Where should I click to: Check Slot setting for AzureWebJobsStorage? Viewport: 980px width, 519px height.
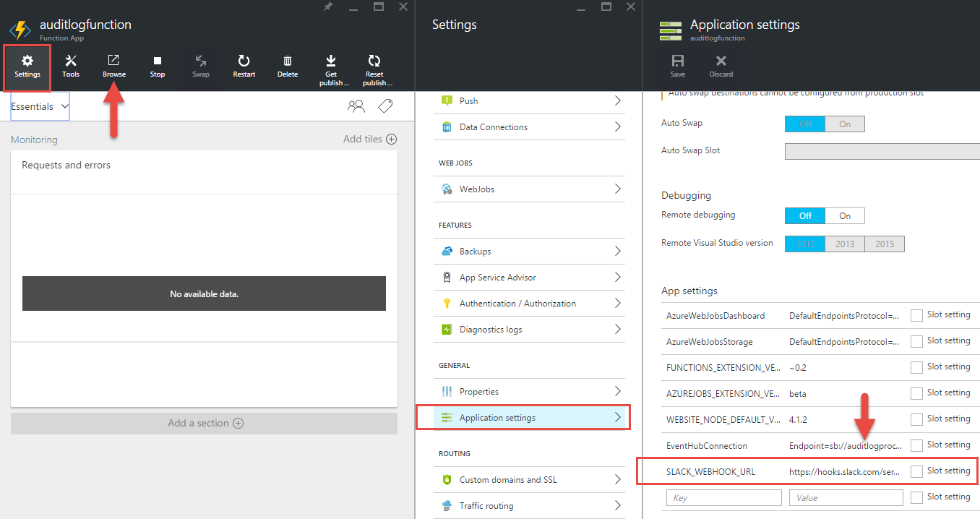coord(916,341)
